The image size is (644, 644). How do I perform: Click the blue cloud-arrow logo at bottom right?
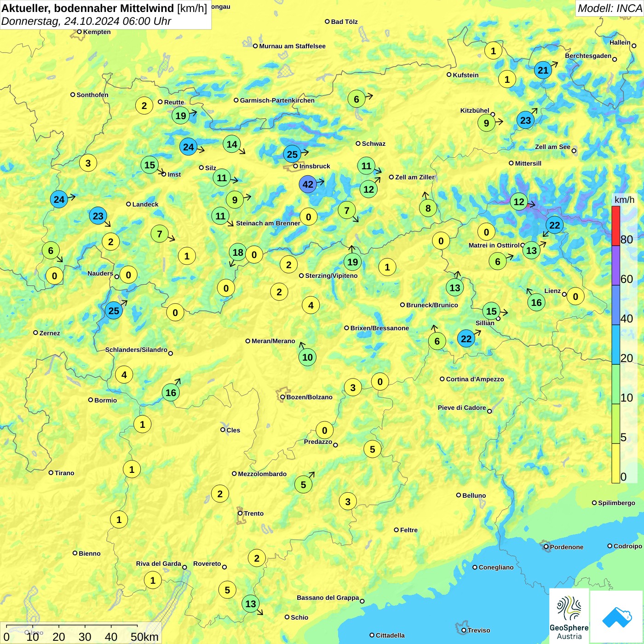click(617, 617)
